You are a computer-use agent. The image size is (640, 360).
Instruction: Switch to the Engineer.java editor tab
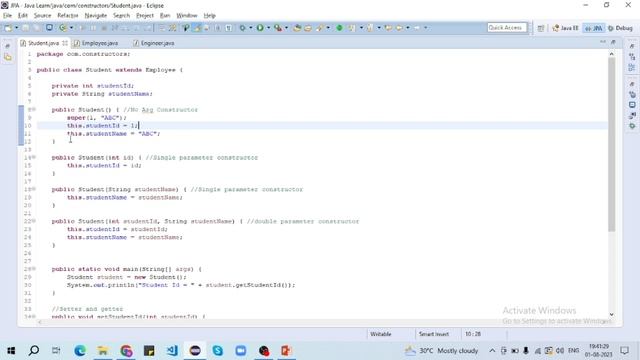[154, 43]
